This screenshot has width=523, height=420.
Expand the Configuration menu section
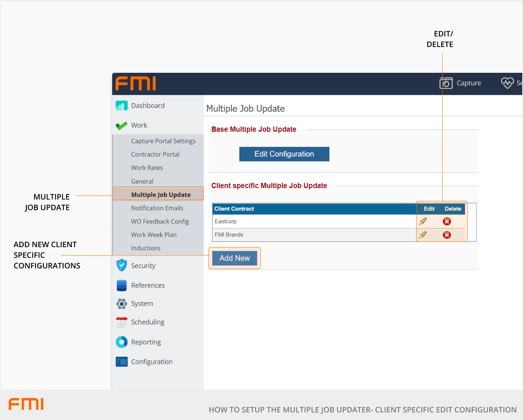(152, 362)
